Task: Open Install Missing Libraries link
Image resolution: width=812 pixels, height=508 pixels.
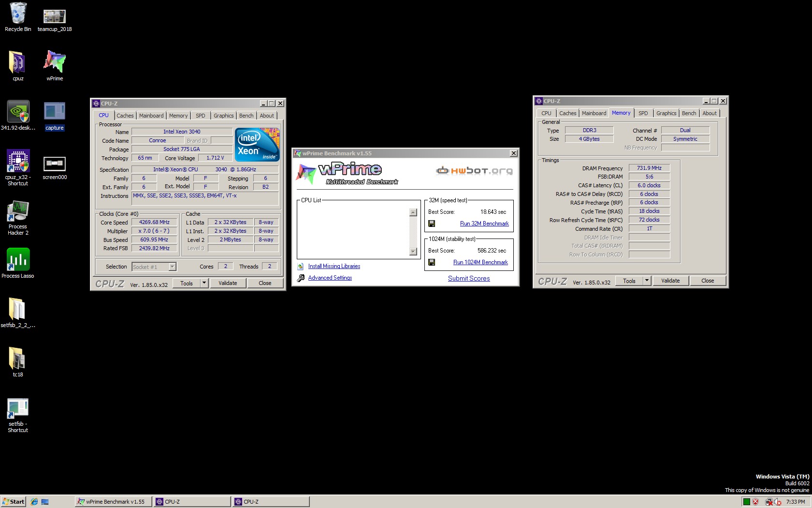Action: click(334, 266)
